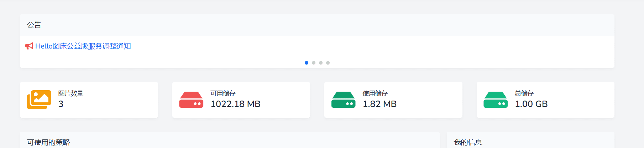Click the 1022.18 MB available storage value
The height and width of the screenshot is (148, 644).
point(235,104)
